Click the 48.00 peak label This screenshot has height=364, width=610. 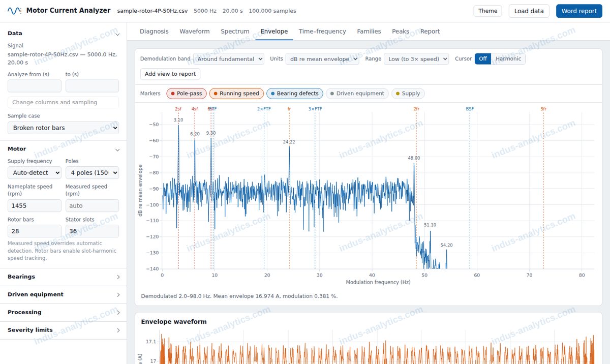click(x=414, y=158)
